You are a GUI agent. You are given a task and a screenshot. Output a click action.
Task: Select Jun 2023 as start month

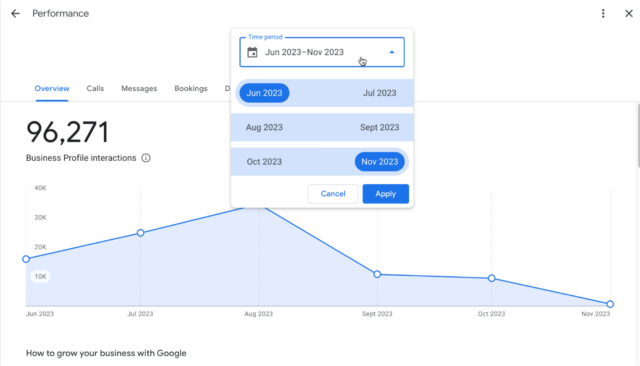point(264,93)
